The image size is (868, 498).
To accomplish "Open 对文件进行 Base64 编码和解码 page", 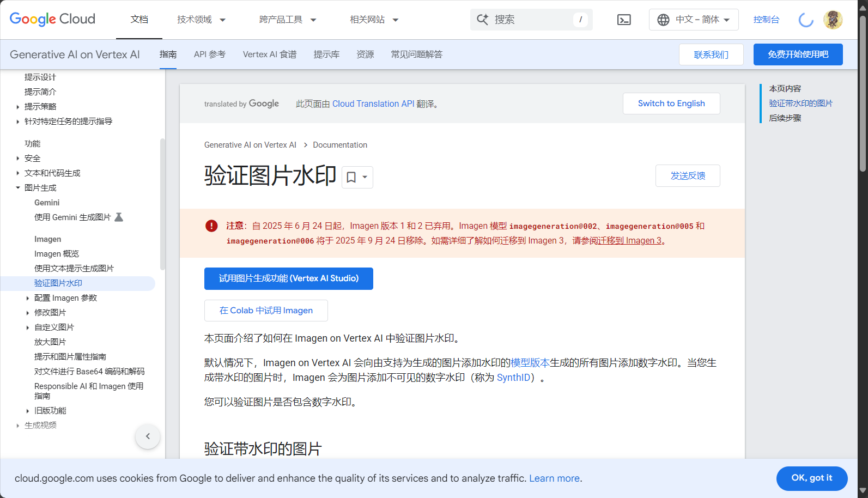I will tap(89, 372).
